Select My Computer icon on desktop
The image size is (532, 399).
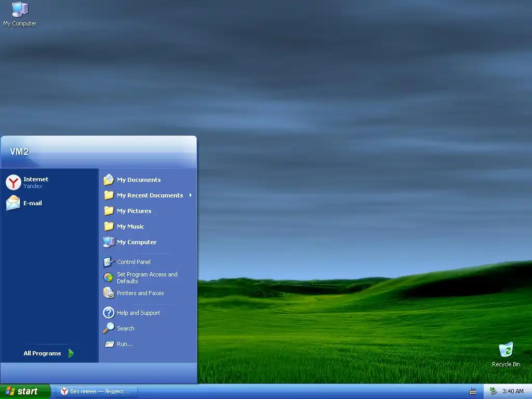click(20, 14)
